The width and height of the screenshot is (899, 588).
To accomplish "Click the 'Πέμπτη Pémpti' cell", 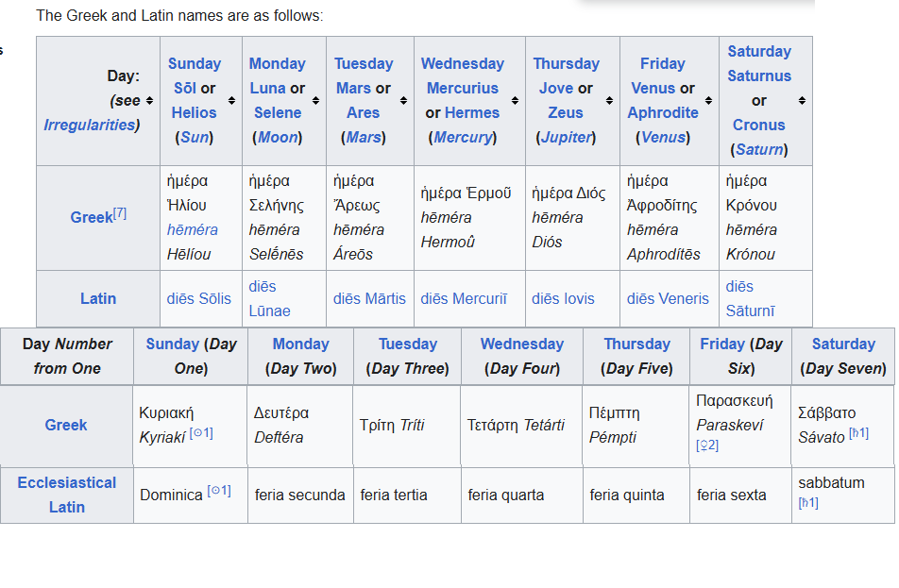I will click(x=636, y=426).
